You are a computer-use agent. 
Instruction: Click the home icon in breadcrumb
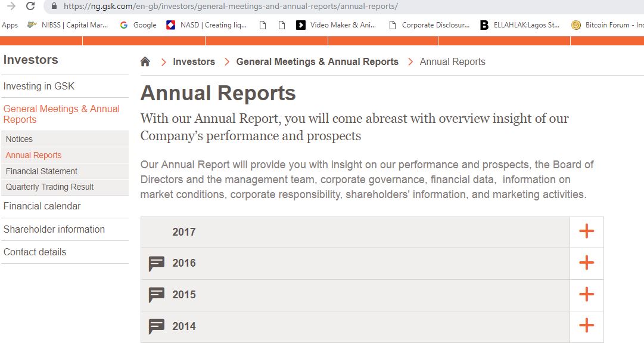(145, 62)
